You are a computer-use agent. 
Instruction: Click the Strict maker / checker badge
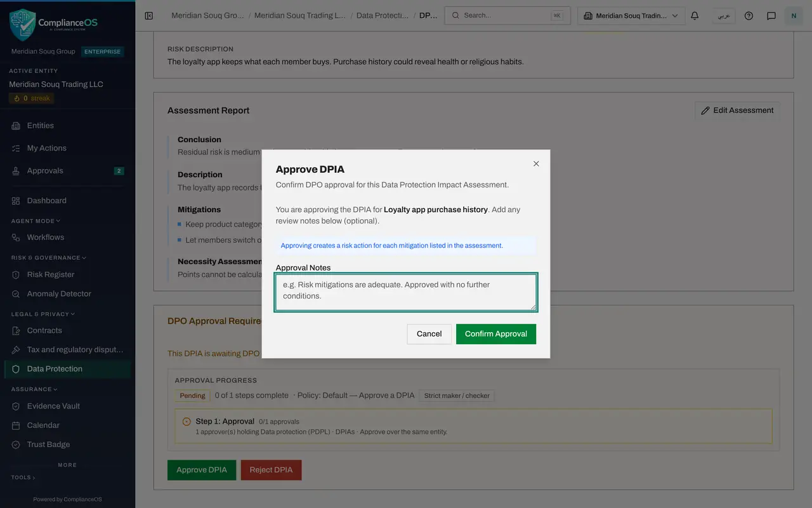[x=457, y=396]
